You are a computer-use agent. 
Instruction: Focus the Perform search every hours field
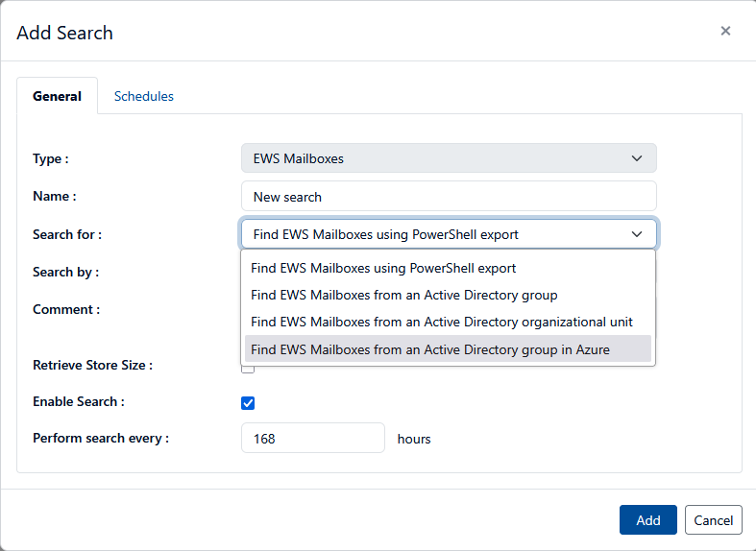(x=312, y=439)
